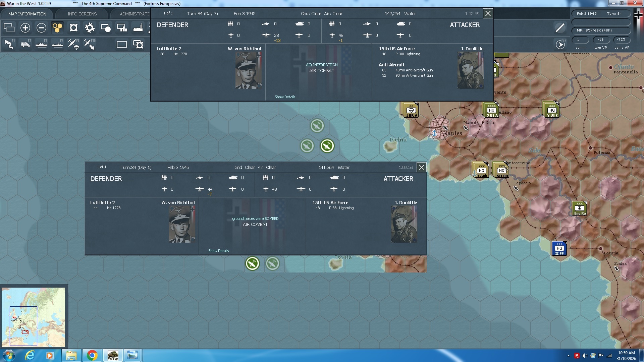Select F4 amphibious transport mode icon

pyautogui.click(x=57, y=44)
